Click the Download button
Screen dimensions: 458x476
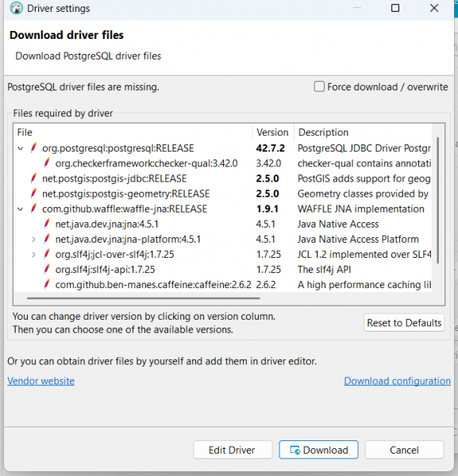318,450
